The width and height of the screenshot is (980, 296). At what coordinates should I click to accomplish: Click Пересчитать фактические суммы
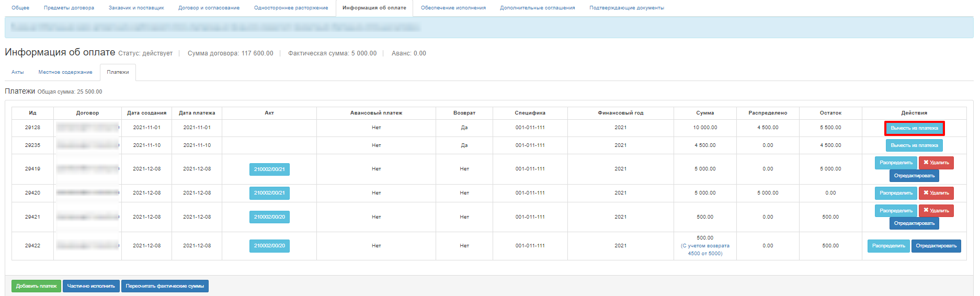(x=165, y=286)
